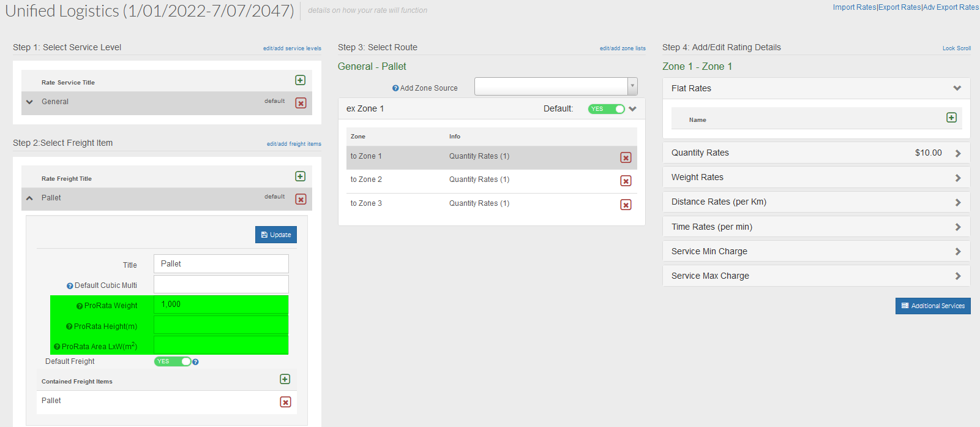Delete the Pallet freight item row
980x427 pixels.
pos(301,199)
